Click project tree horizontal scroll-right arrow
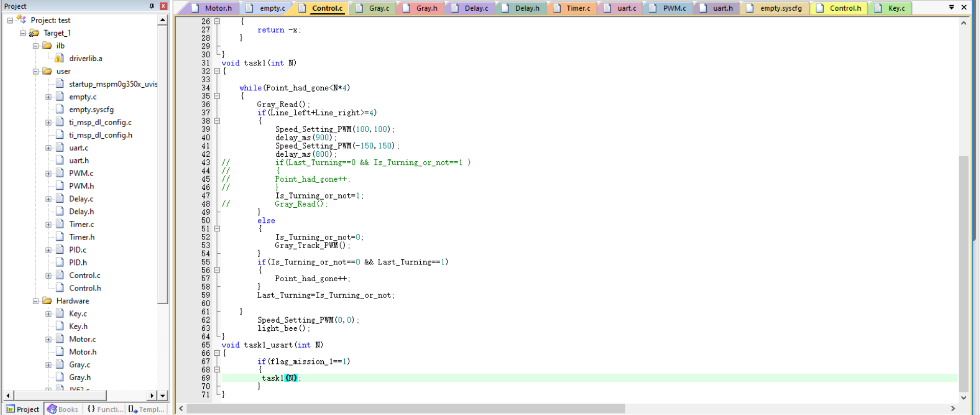980x415 pixels. [152, 396]
